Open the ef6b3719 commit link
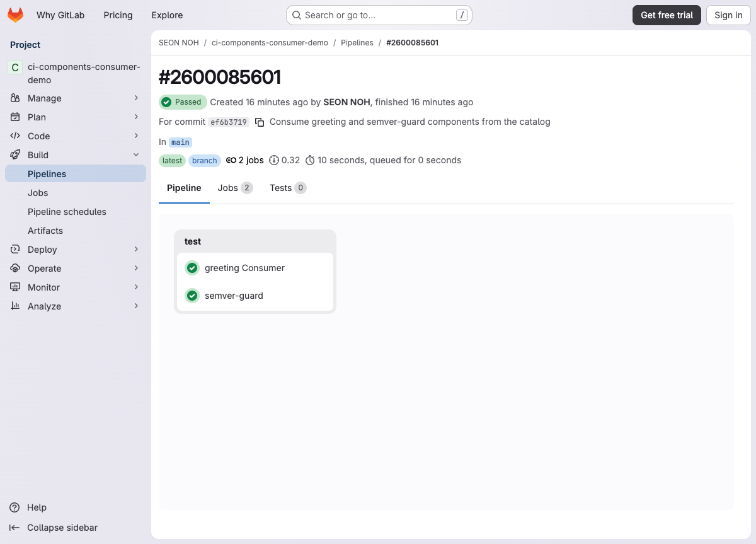This screenshot has width=756, height=544. tap(229, 122)
